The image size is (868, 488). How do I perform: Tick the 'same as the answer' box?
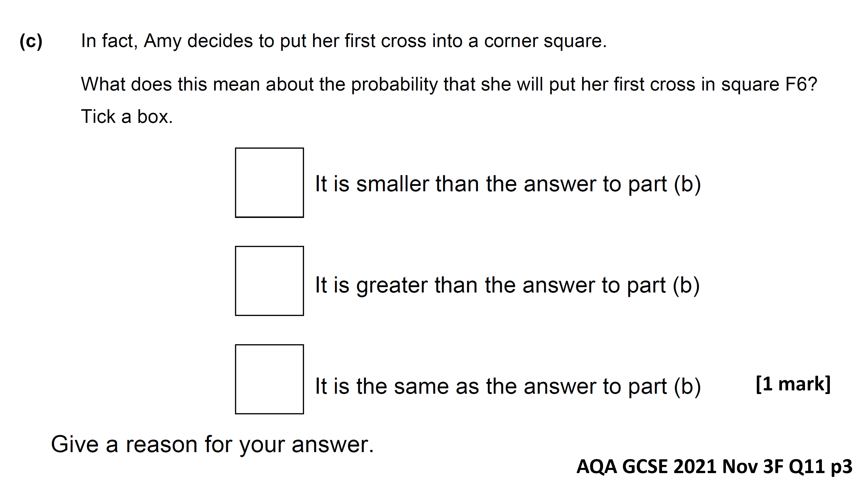tap(269, 379)
